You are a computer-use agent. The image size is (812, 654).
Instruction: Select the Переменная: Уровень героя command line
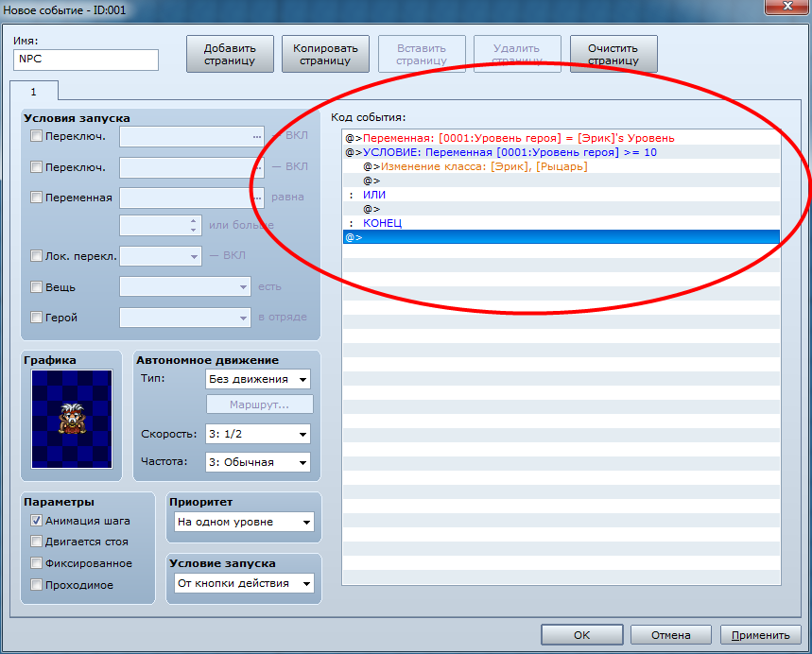(x=561, y=138)
